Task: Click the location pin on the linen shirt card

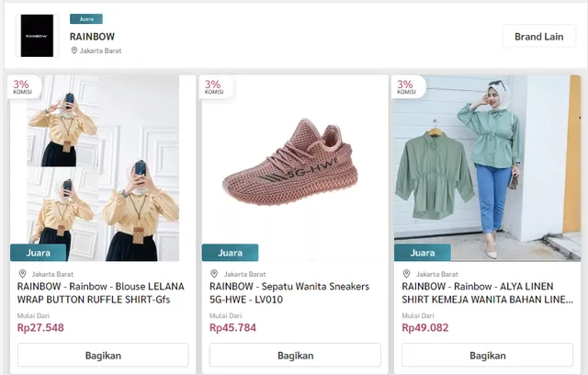Action: click(x=406, y=274)
